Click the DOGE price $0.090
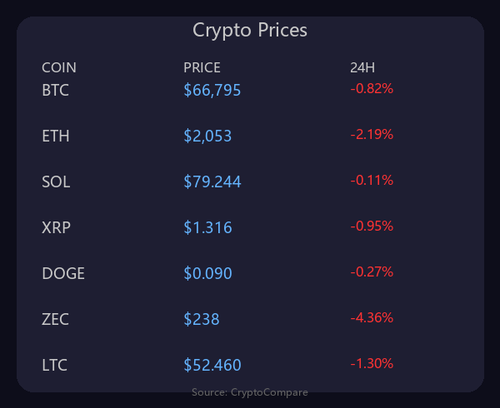 click(208, 274)
